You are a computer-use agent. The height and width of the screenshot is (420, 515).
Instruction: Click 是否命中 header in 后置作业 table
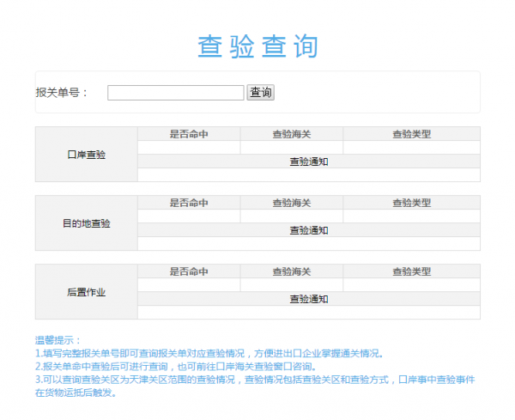189,271
